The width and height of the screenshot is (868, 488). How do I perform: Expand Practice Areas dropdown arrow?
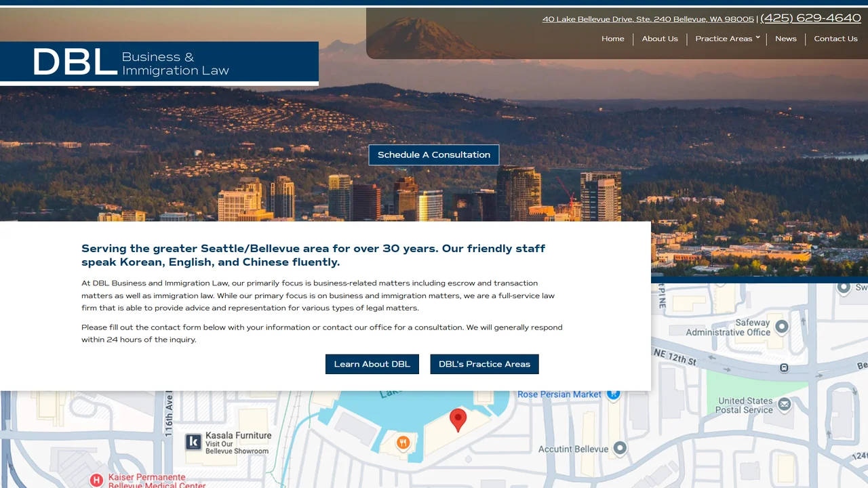757,37
